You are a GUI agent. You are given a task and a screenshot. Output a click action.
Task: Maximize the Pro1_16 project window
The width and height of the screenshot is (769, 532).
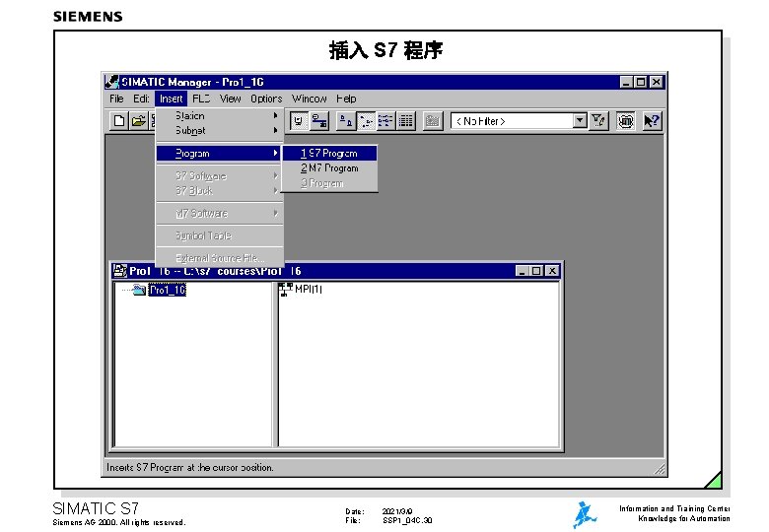pos(536,270)
